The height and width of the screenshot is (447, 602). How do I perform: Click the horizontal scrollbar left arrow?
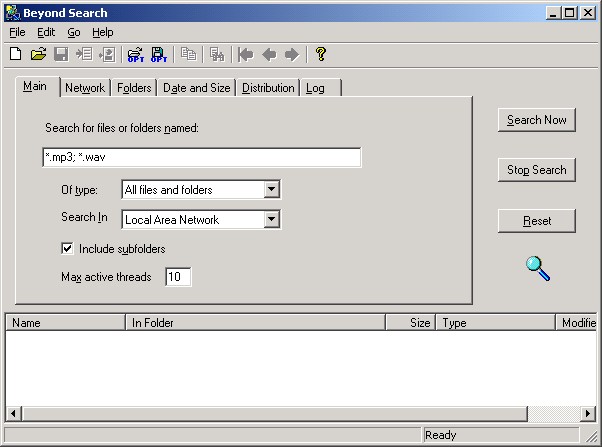tap(13, 414)
